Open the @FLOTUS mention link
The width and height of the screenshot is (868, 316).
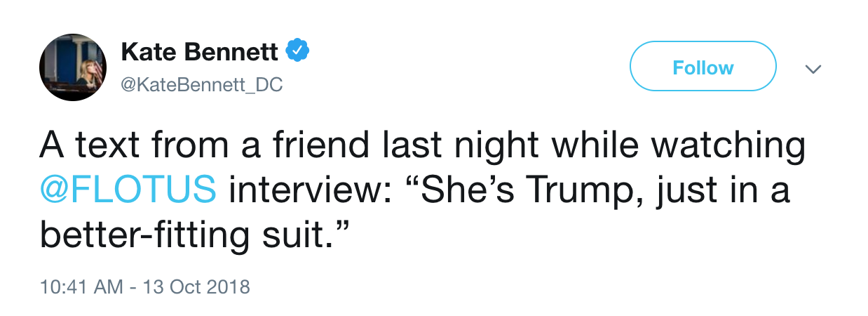click(x=128, y=190)
